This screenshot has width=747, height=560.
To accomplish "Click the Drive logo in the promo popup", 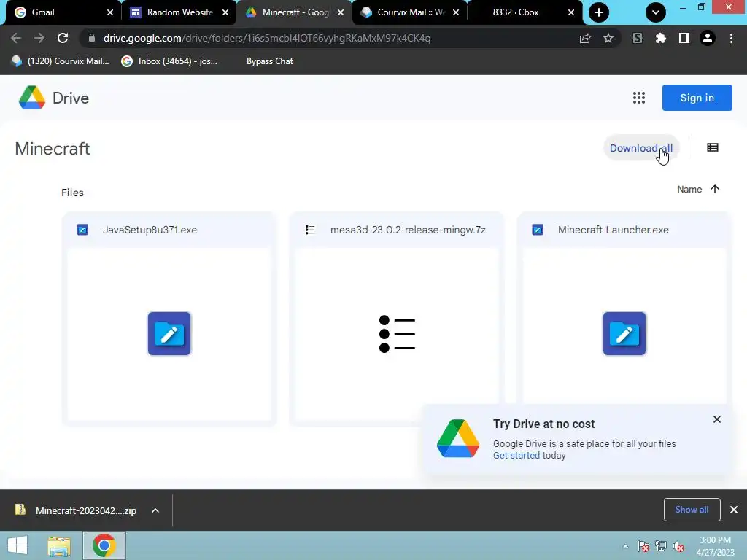I will click(x=458, y=438).
